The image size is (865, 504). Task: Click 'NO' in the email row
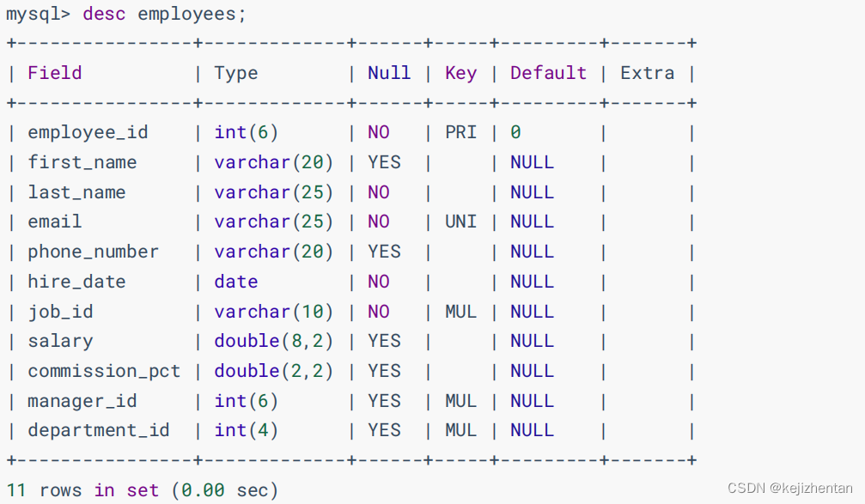379,222
